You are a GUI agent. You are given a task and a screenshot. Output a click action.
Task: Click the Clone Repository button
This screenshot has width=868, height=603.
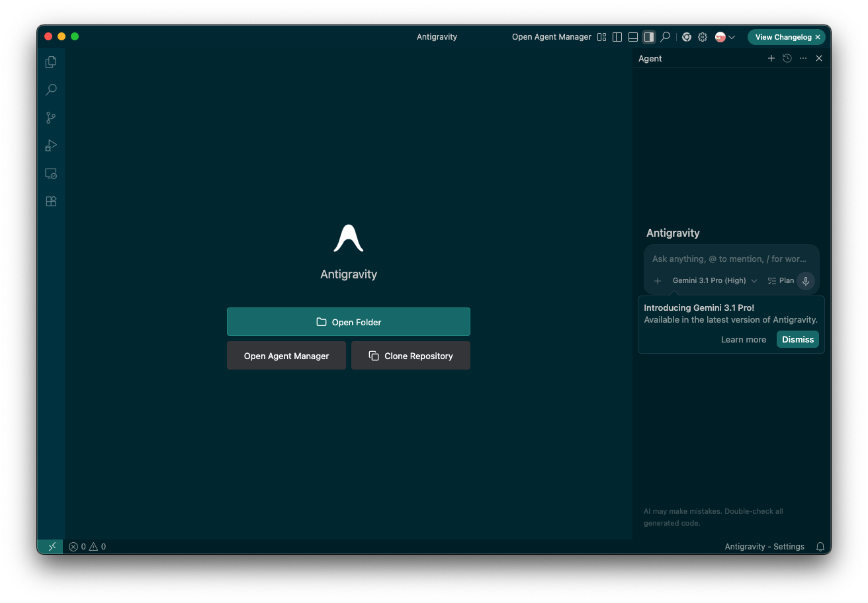pyautogui.click(x=411, y=356)
